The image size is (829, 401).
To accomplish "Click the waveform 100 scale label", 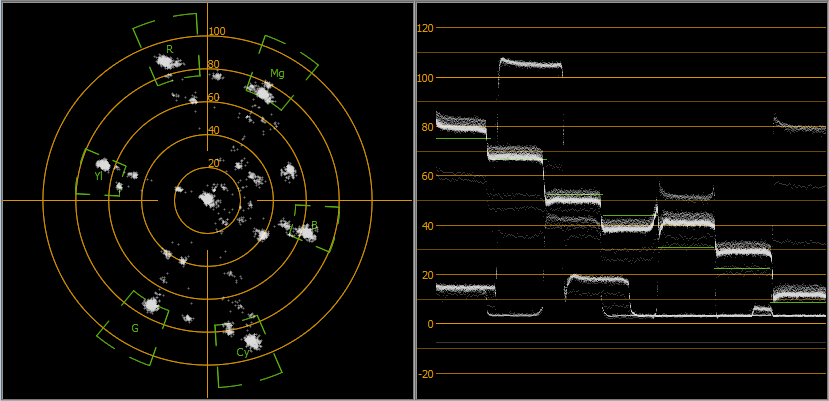I will tap(425, 78).
